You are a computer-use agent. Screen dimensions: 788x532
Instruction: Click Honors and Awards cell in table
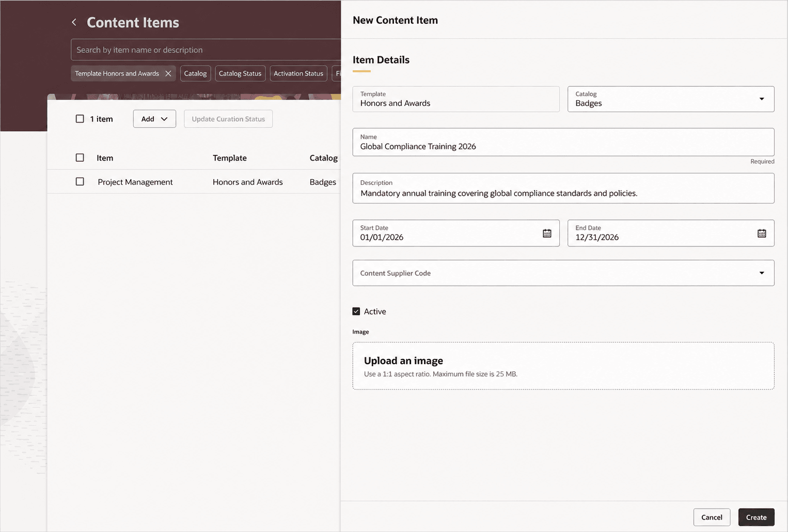tap(248, 182)
